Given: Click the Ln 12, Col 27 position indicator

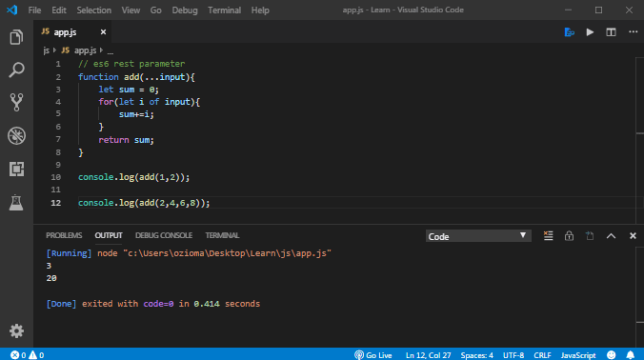Looking at the screenshot, I should tap(428, 355).
